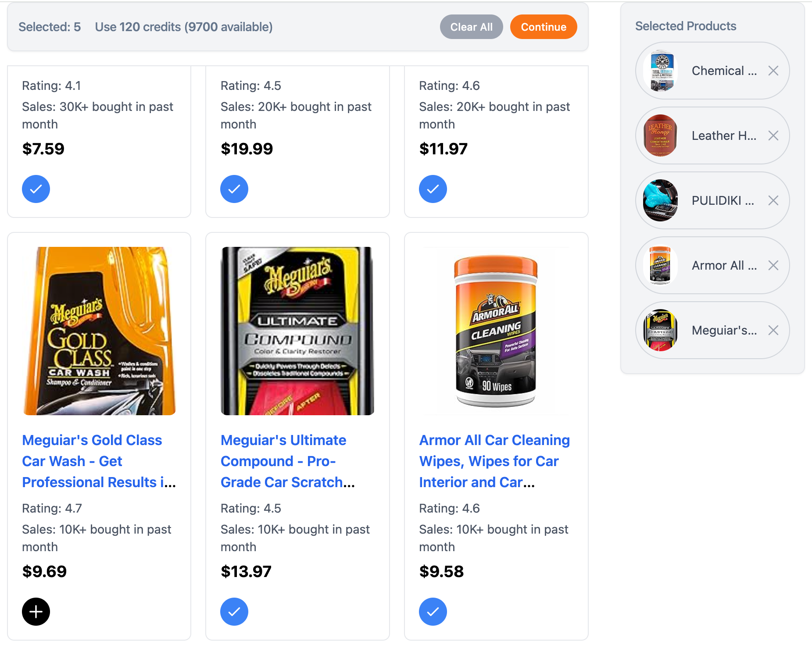Remove Chemical product from selected list
This screenshot has width=812, height=652.
773,71
